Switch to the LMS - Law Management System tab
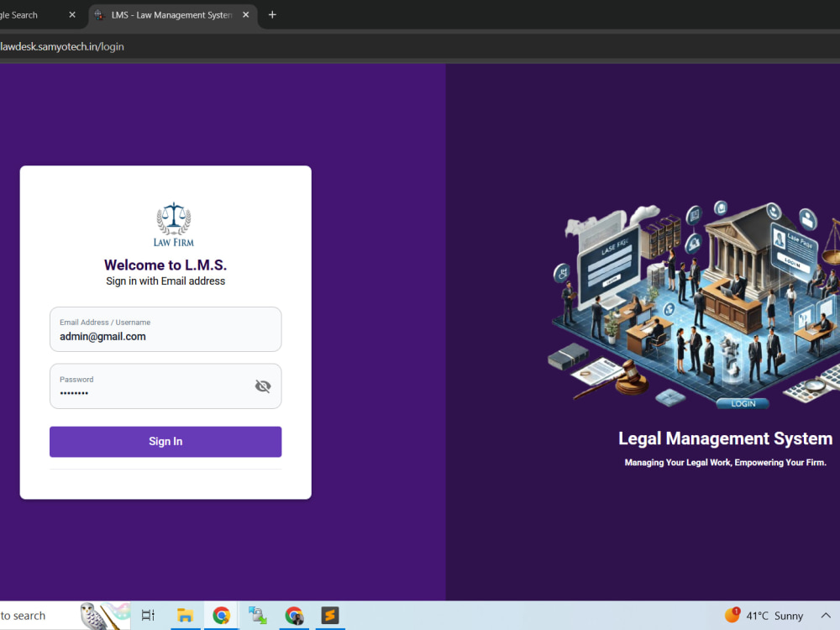The width and height of the screenshot is (840, 630). 171,15
